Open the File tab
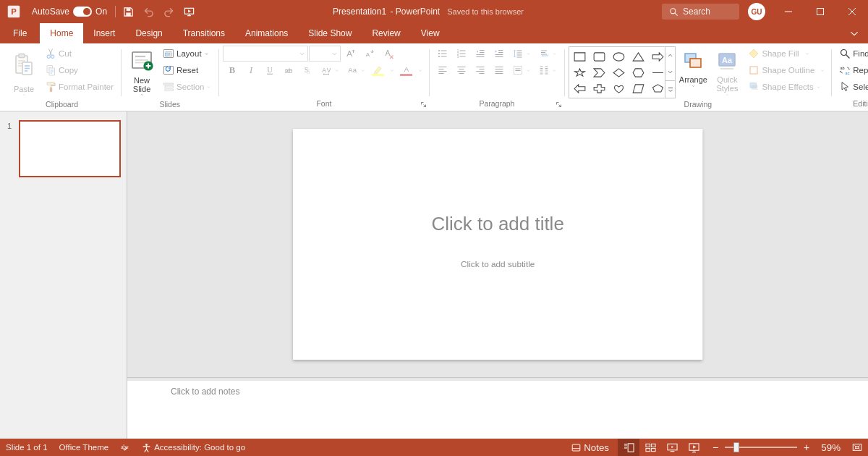 tap(20, 33)
